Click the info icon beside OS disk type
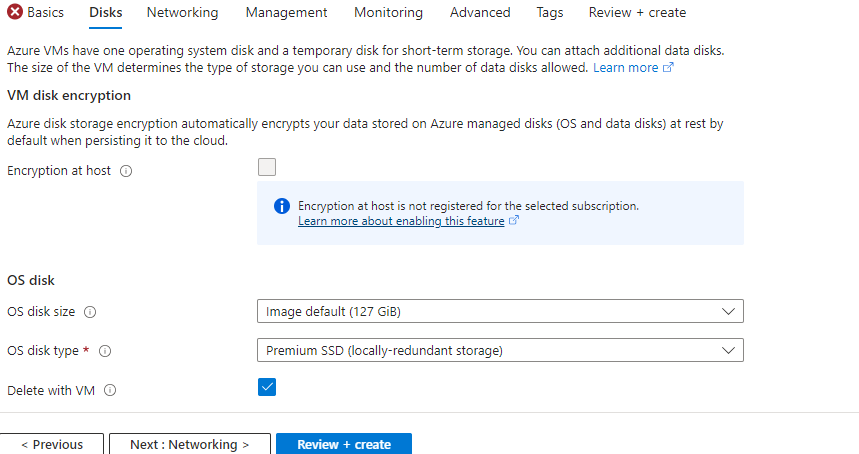The height and width of the screenshot is (454, 859). tap(105, 351)
